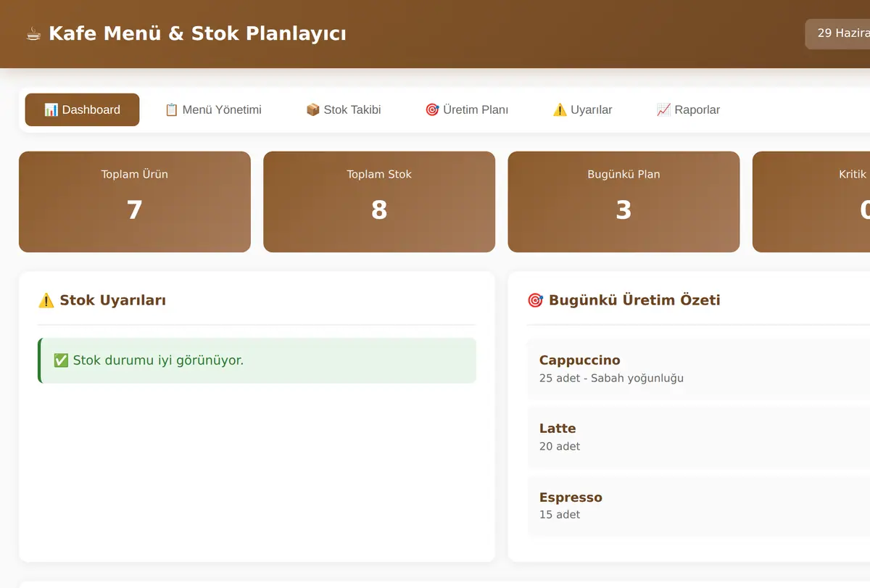
Task: Switch to Raporlar tab
Action: pyautogui.click(x=688, y=109)
